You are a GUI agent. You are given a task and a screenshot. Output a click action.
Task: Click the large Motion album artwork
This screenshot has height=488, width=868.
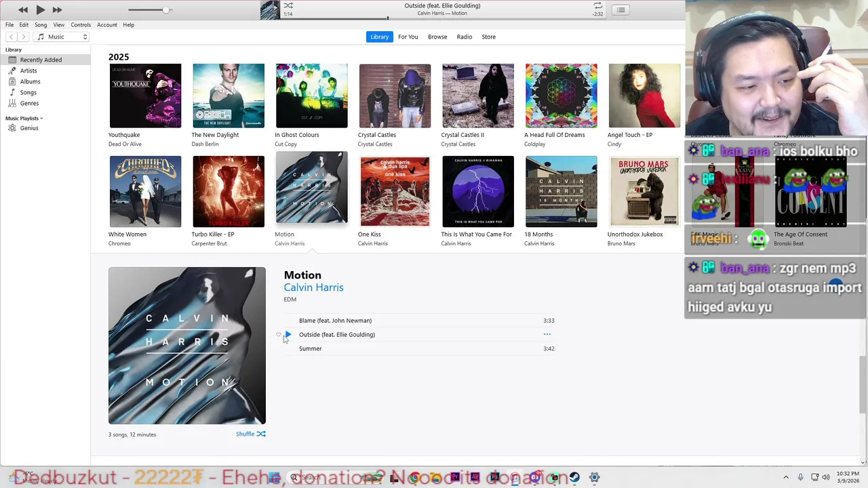[187, 346]
